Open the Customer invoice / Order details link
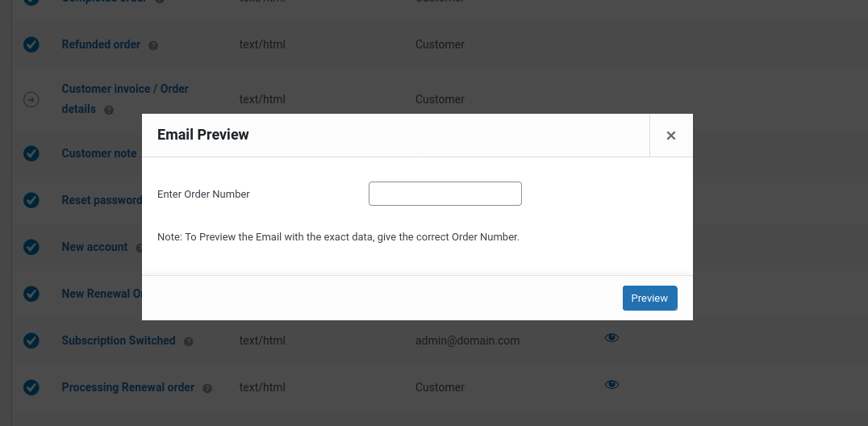This screenshot has height=426, width=868. [x=125, y=89]
